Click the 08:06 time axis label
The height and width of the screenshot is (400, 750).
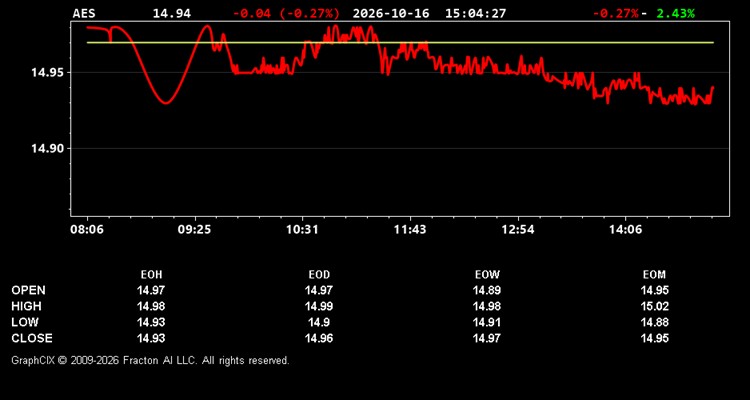tap(87, 230)
